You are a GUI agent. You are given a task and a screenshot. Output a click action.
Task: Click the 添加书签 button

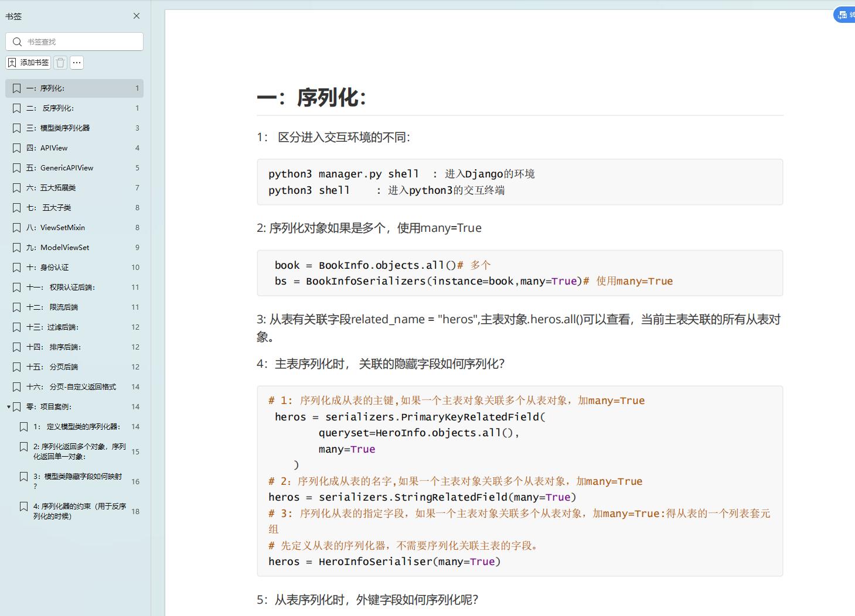[28, 62]
